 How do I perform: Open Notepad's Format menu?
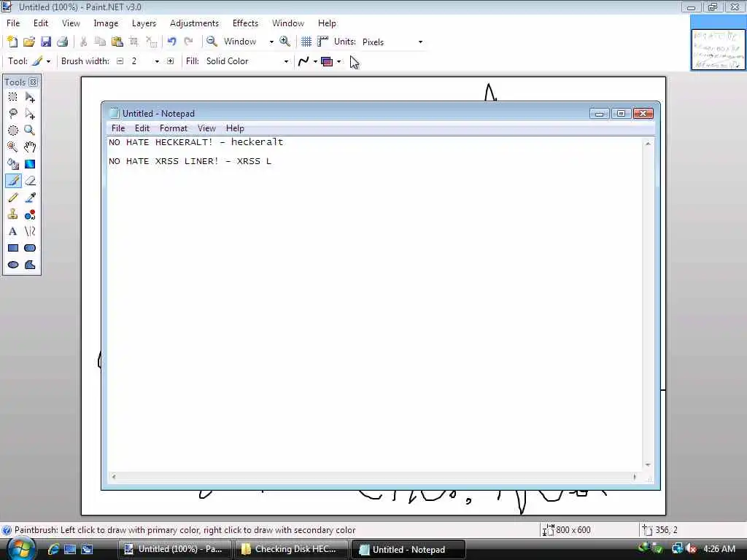point(174,128)
